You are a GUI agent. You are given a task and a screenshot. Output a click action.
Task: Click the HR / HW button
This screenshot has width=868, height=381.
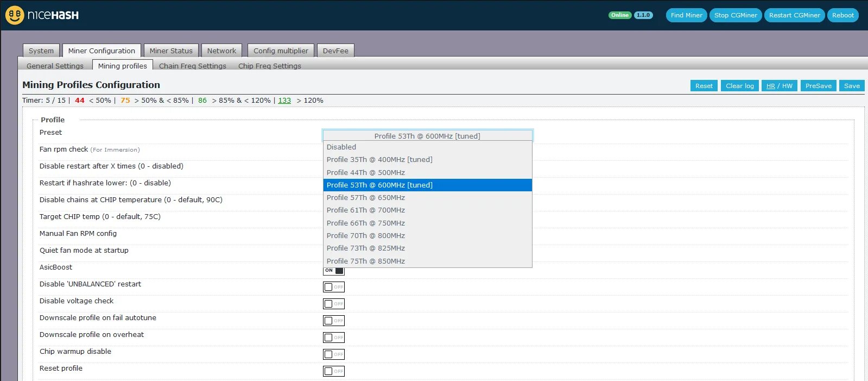tap(780, 86)
